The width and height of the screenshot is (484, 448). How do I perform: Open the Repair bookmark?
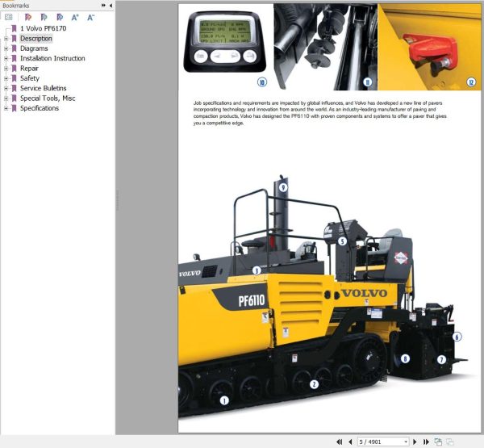click(x=29, y=69)
